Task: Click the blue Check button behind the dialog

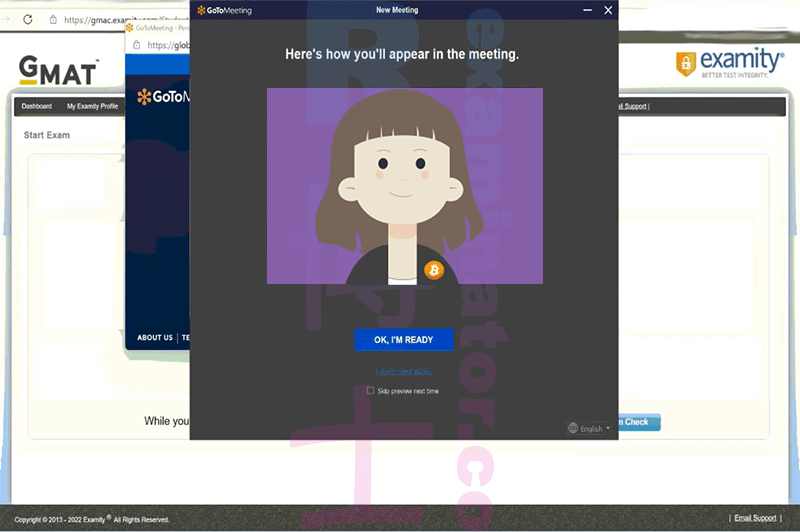Action: click(639, 422)
